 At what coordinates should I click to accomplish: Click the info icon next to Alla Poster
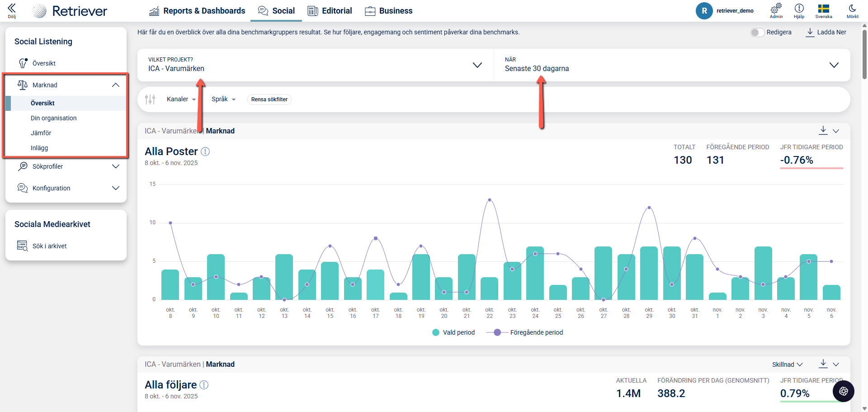click(x=205, y=152)
